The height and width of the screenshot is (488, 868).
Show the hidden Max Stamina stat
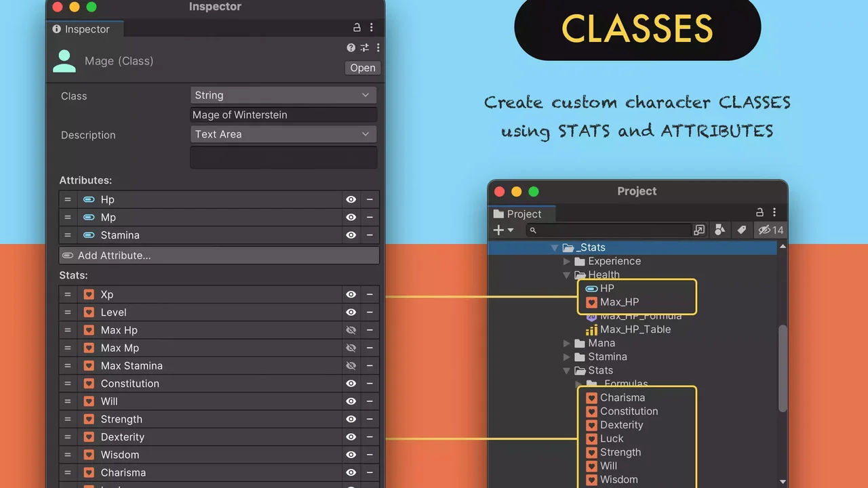pyautogui.click(x=351, y=365)
